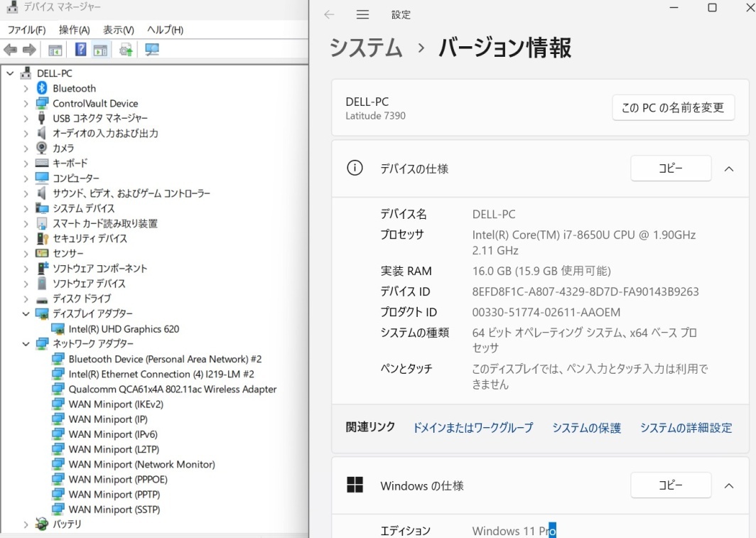Select WAN Miniport (Network Monitor) entry
This screenshot has width=756, height=538.
click(x=142, y=464)
